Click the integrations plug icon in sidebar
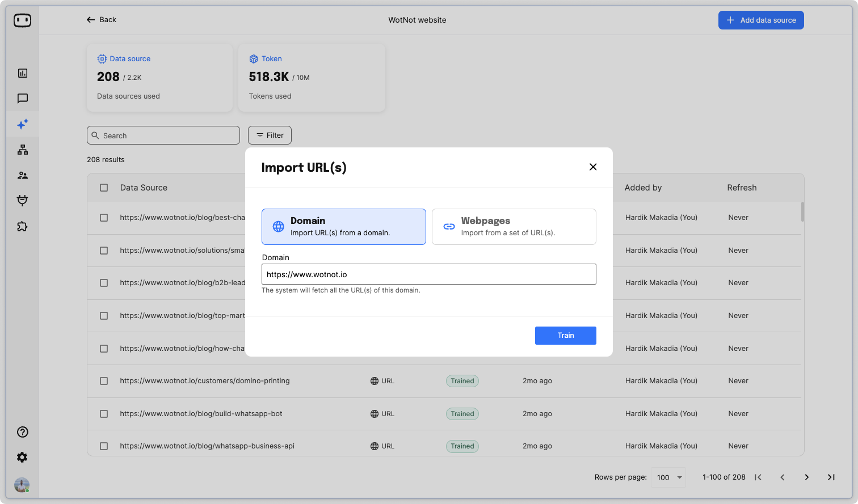 point(23,201)
